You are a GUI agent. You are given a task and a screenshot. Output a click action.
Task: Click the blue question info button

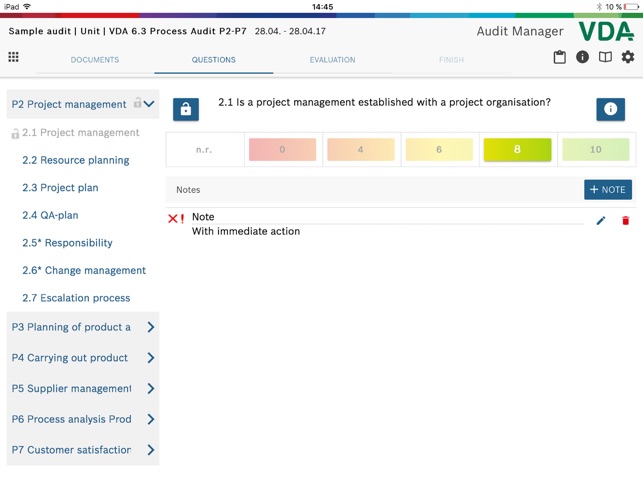(610, 109)
